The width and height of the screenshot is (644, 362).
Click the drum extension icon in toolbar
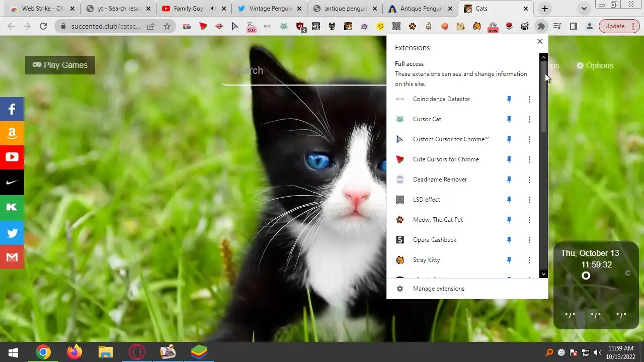[x=525, y=26]
